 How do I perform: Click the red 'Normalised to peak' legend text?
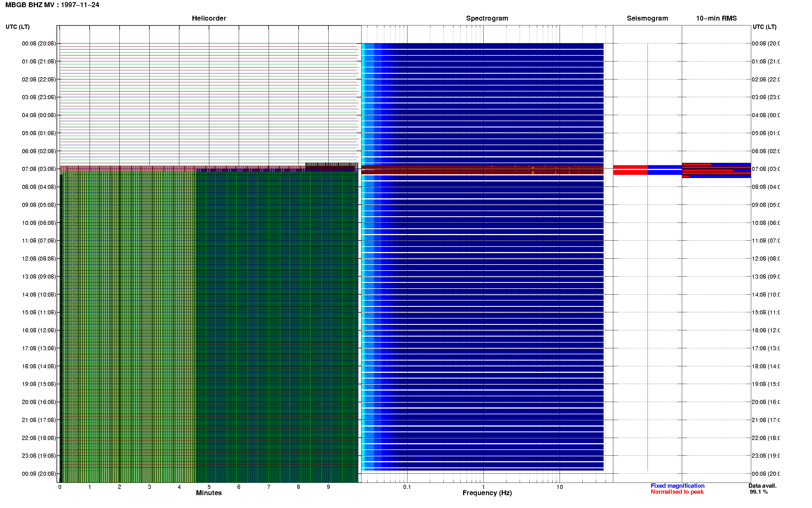[x=677, y=492]
